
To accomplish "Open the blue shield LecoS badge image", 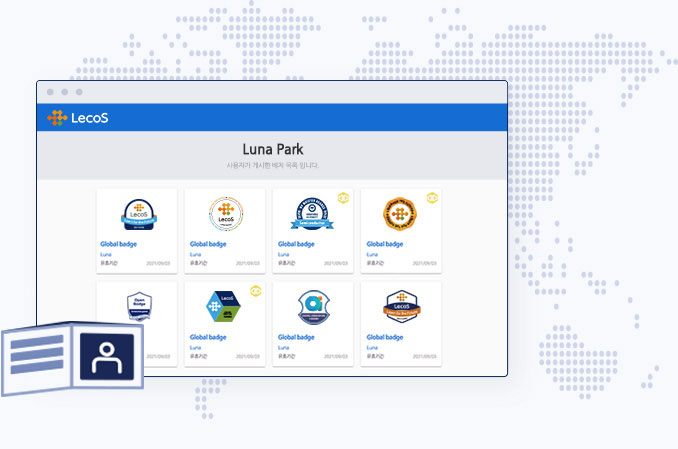I will click(137, 214).
